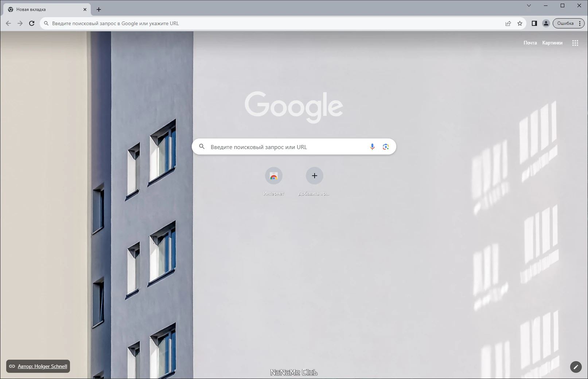
Task: Open the Google apps grid
Action: tap(575, 43)
